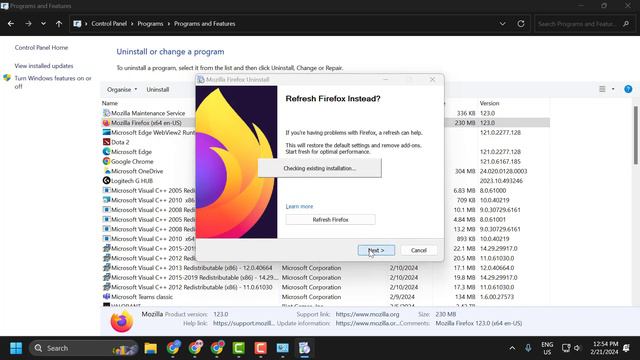The height and width of the screenshot is (360, 640).
Task: Go up one level with up arrow
Action: click(59, 24)
